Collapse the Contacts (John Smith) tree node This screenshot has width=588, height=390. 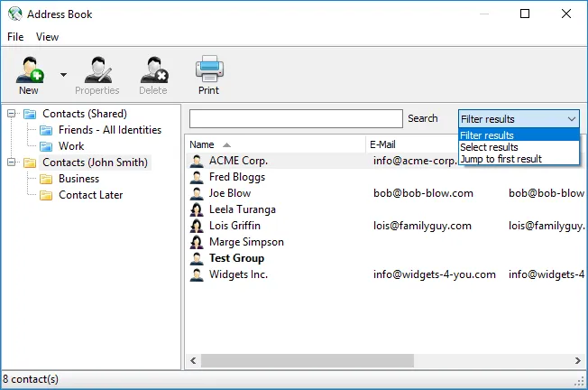click(12, 162)
